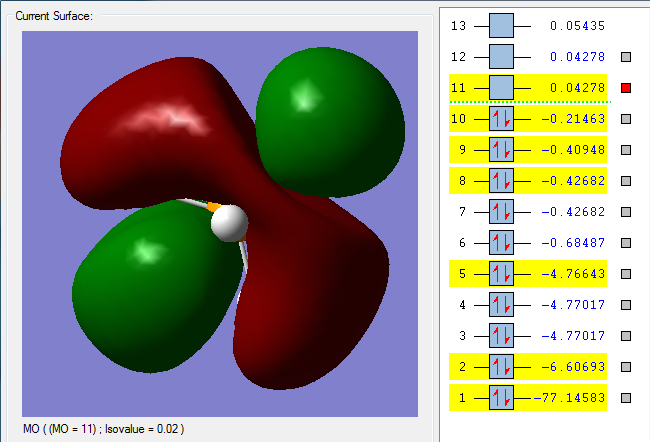Click orbital number 11 label

458,88
